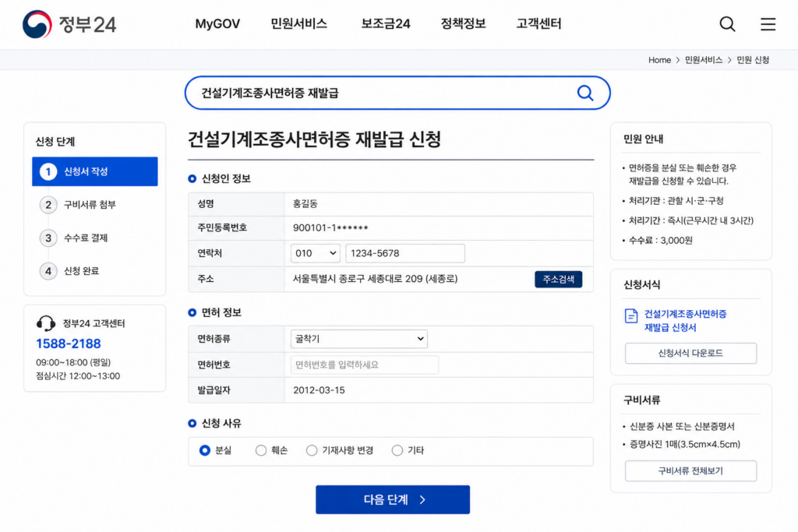The width and height of the screenshot is (798, 532).
Task: Click the 처리기관 : 관할 시·군·구청 text
Action: pyautogui.click(x=676, y=200)
